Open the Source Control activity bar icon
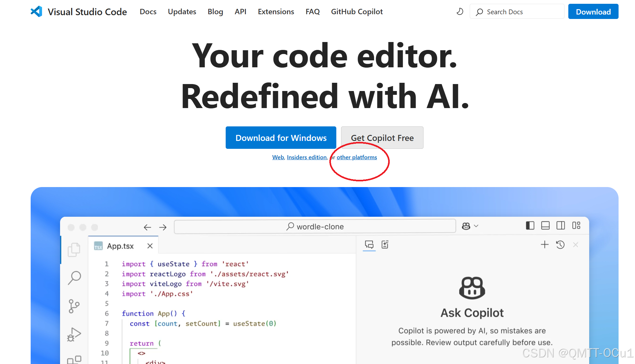 coord(74,306)
